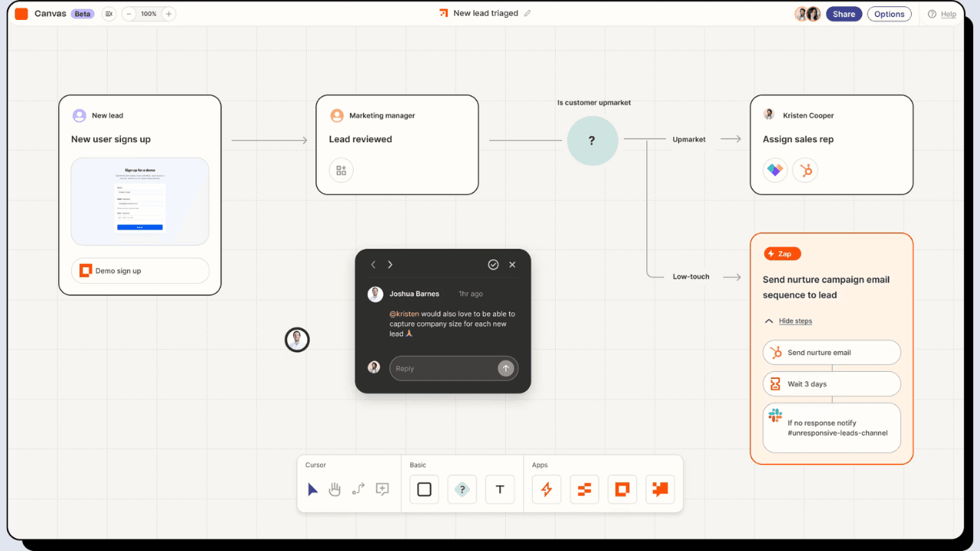Select the Zap badge on nurture card
This screenshot has width=980, height=551.
(782, 253)
